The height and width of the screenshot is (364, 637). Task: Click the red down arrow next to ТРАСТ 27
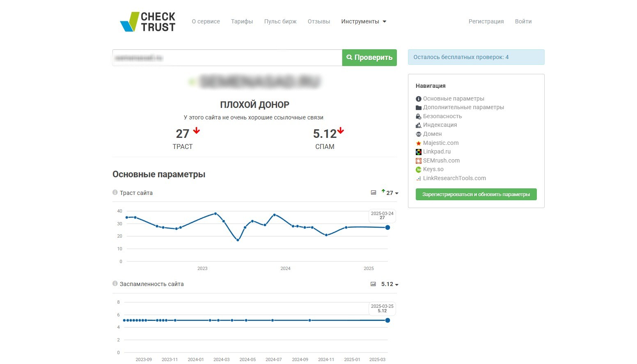pyautogui.click(x=197, y=130)
